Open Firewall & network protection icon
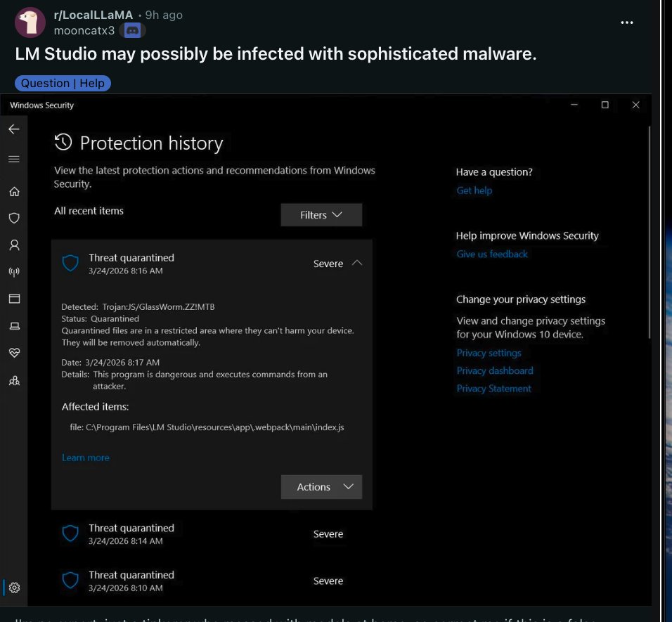This screenshot has width=672, height=622. click(x=14, y=271)
